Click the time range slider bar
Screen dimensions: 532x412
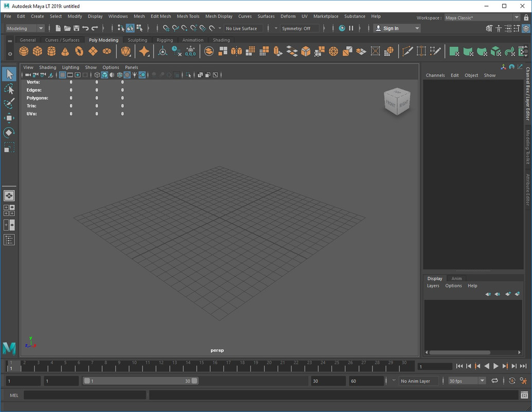pyautogui.click(x=140, y=381)
